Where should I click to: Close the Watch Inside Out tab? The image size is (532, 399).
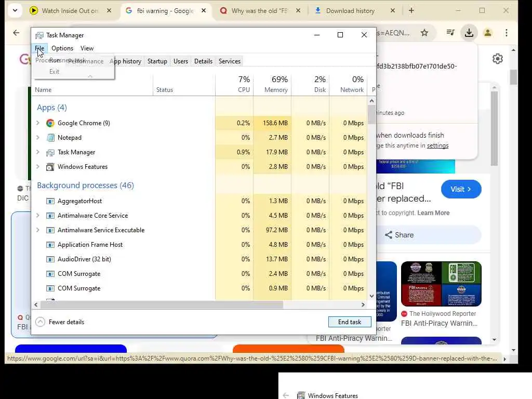pos(109,10)
